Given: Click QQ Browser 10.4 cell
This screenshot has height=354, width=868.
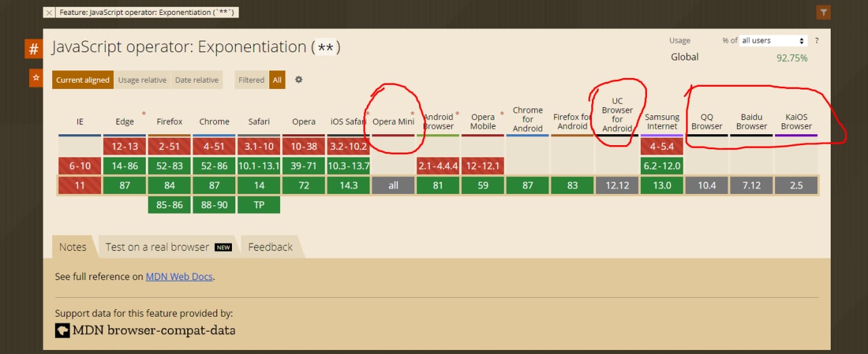Looking at the screenshot, I should tap(707, 185).
